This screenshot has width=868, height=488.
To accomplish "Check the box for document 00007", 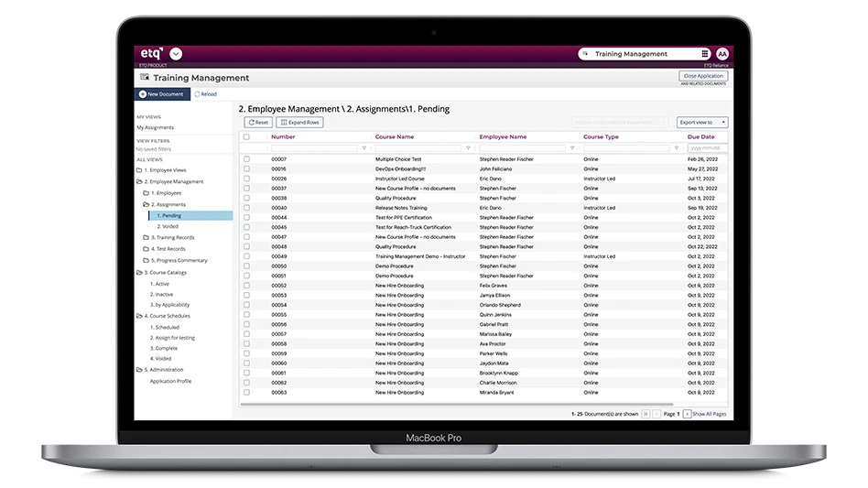I will pos(246,159).
